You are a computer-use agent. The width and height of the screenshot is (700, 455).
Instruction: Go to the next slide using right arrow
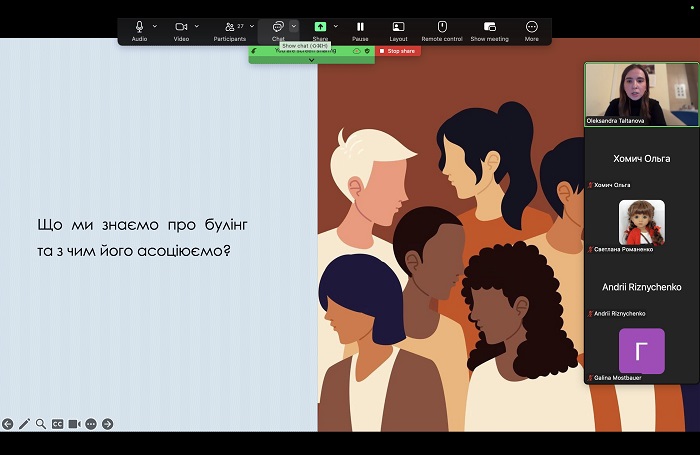107,424
